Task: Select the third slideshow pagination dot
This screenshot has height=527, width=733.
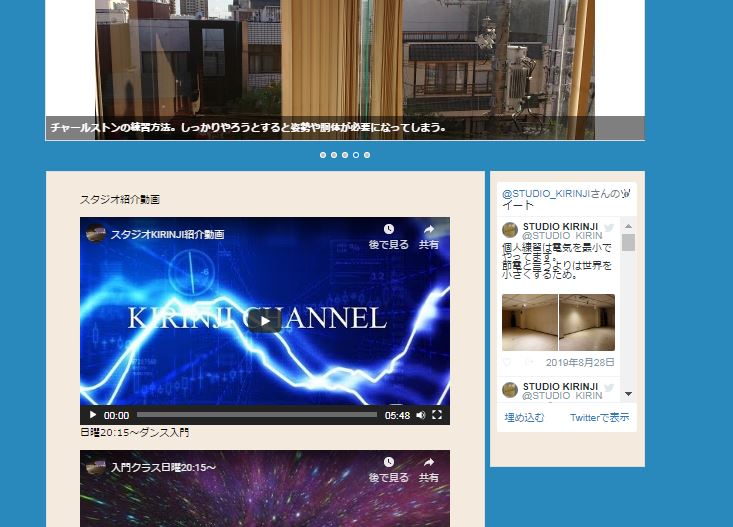Action: 345,155
